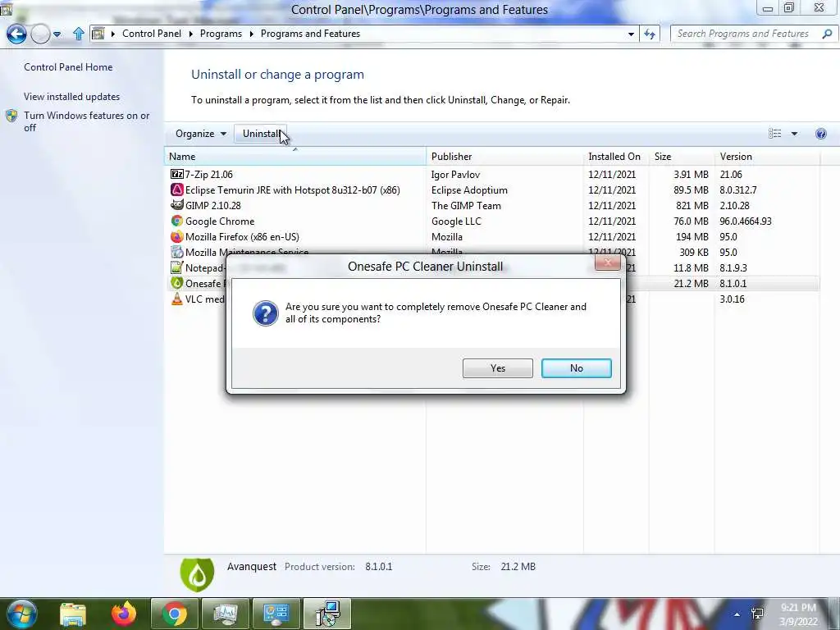The image size is (840, 630).
Task: Click the change view icon
Action: [774, 134]
